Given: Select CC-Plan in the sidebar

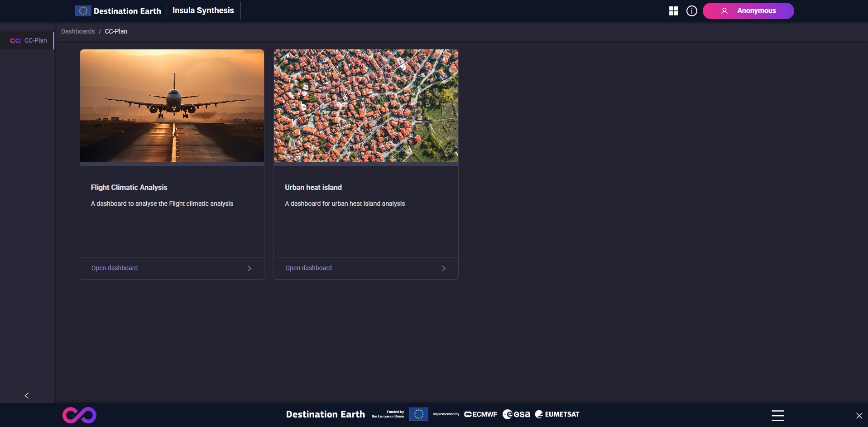Looking at the screenshot, I should (x=35, y=40).
